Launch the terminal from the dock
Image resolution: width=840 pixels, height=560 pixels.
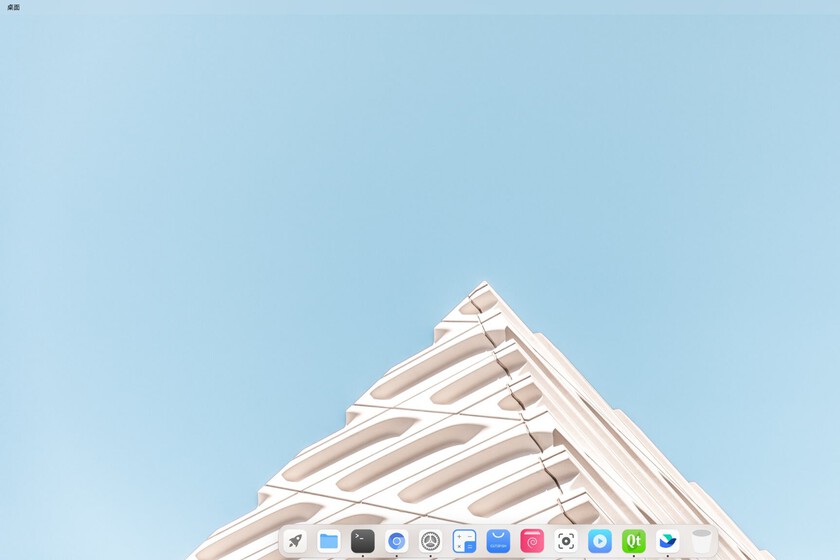click(363, 541)
